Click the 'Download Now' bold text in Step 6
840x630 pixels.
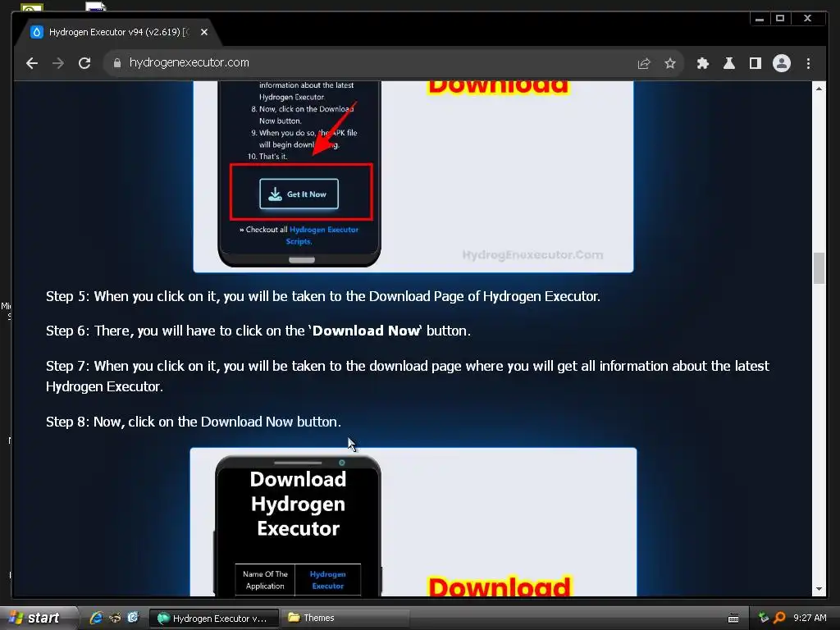point(365,331)
